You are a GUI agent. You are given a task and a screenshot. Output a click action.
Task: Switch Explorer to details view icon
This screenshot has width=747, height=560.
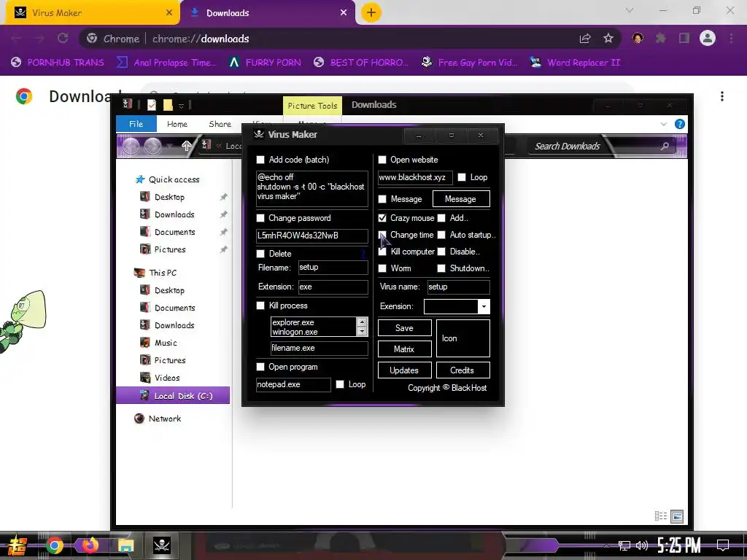(x=661, y=516)
